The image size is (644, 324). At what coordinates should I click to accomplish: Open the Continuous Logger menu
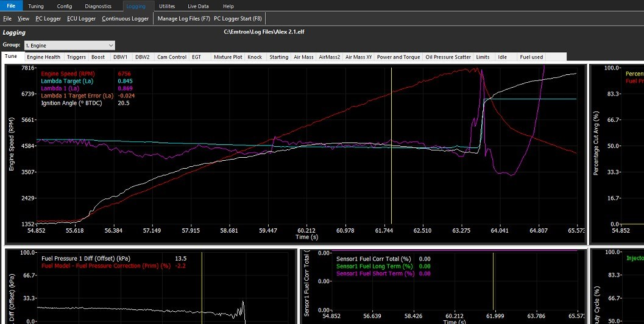[x=126, y=18]
